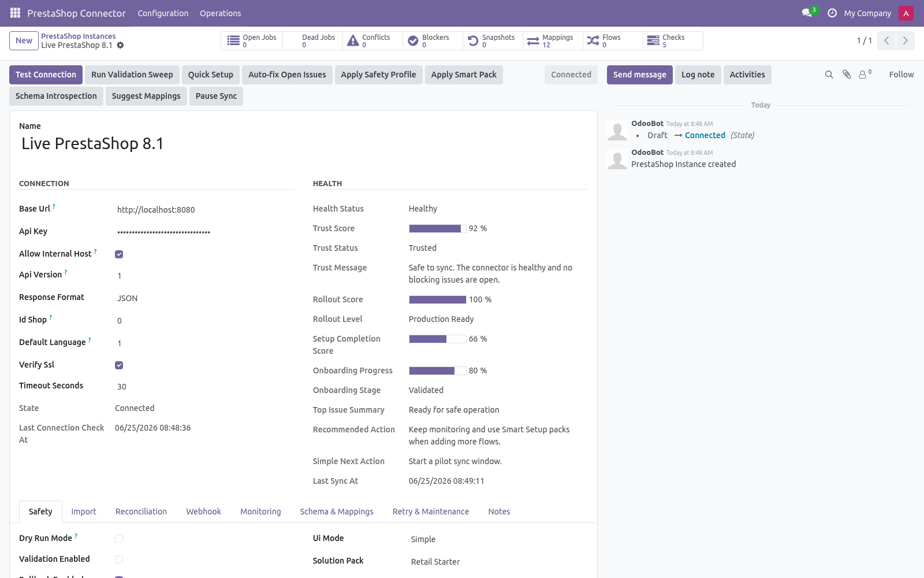Viewport: 924px width, 578px height.
Task: Open Ui Mode Simple dropdown
Action: coord(498,539)
